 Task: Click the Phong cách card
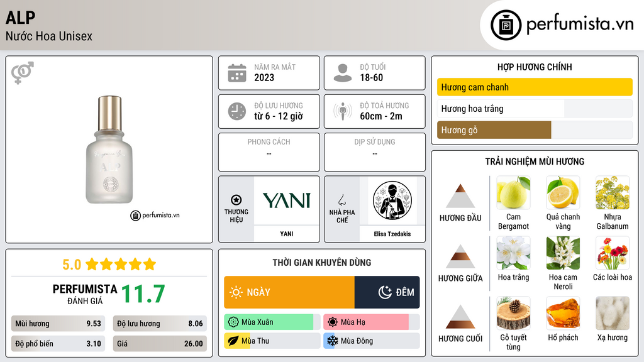(269, 152)
